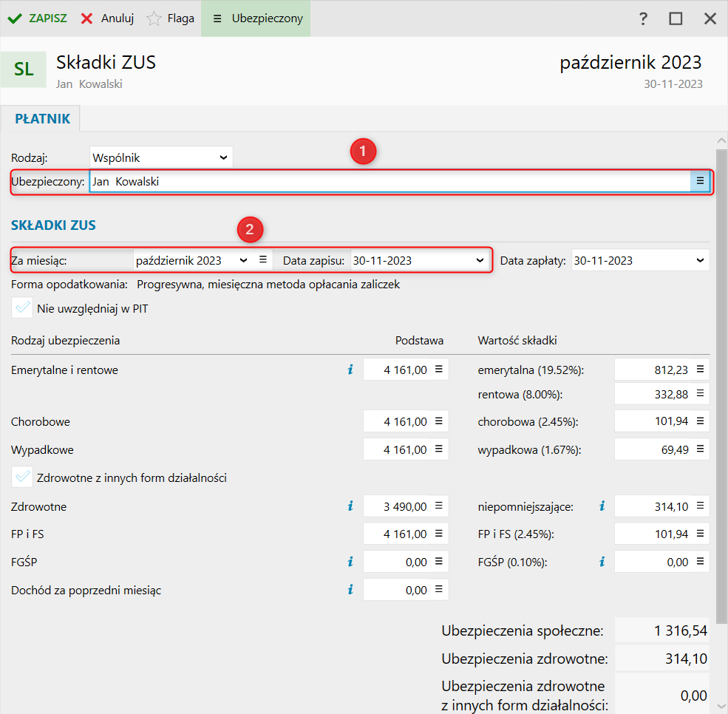Open menu icon of Wypadkowe podstawa field
Viewport: 728px width, 714px height.
pyautogui.click(x=439, y=449)
